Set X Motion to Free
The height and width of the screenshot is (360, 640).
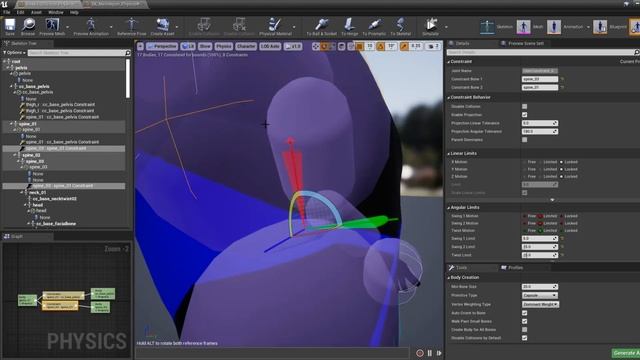(x=524, y=162)
